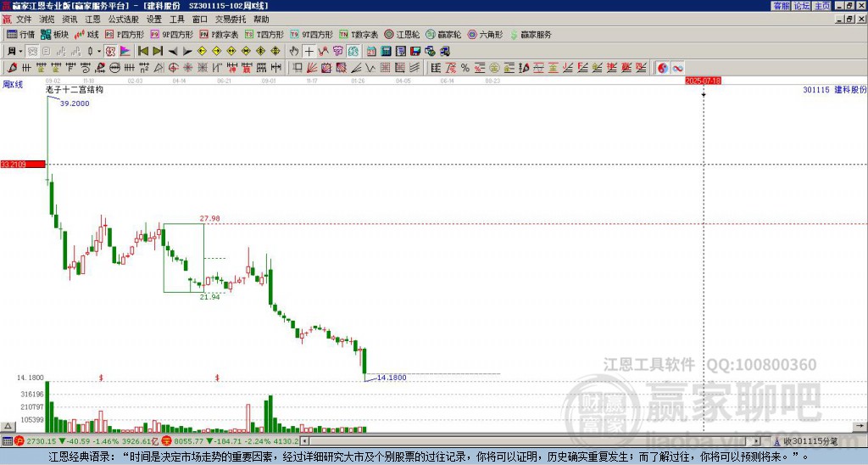This screenshot has width=868, height=465.
Task: Click the 论坛 forum button
Action: coord(802,6)
